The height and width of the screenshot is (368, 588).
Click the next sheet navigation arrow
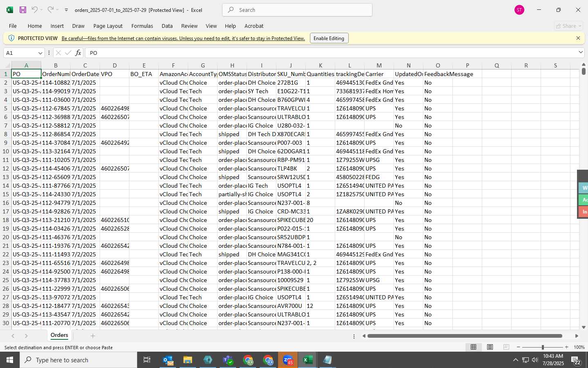pos(26,336)
